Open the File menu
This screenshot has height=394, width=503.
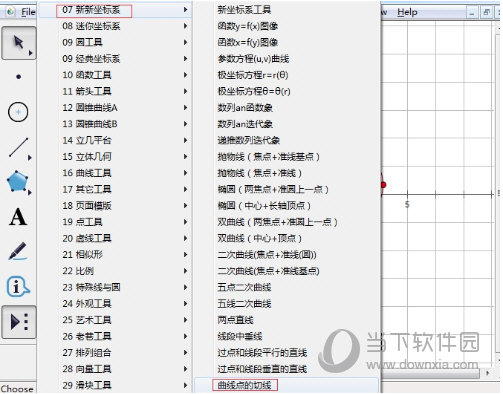tap(28, 12)
